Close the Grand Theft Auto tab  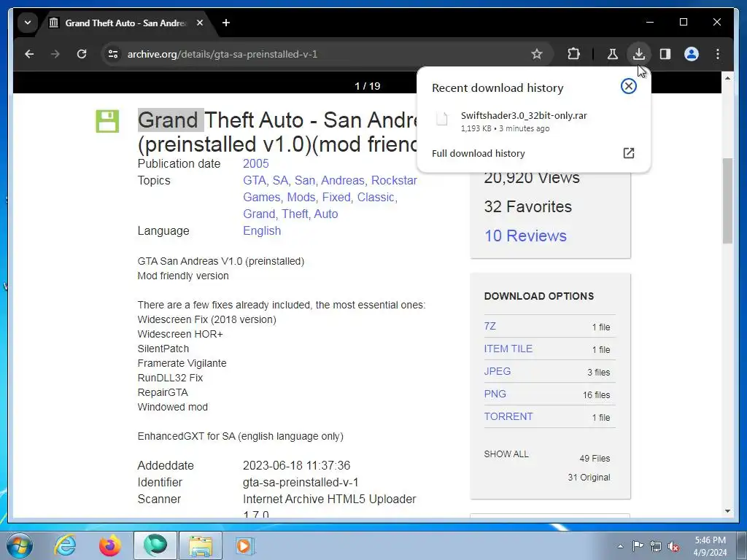click(200, 23)
